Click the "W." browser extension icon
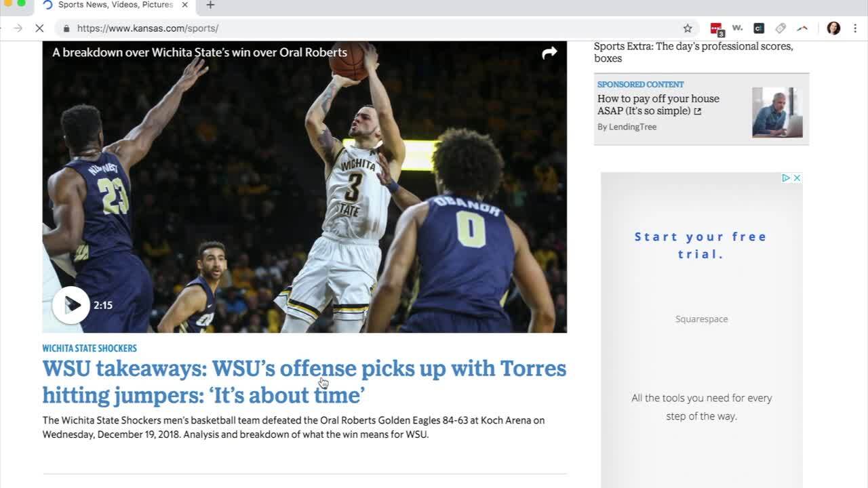This screenshot has width=868, height=488. coord(737,28)
